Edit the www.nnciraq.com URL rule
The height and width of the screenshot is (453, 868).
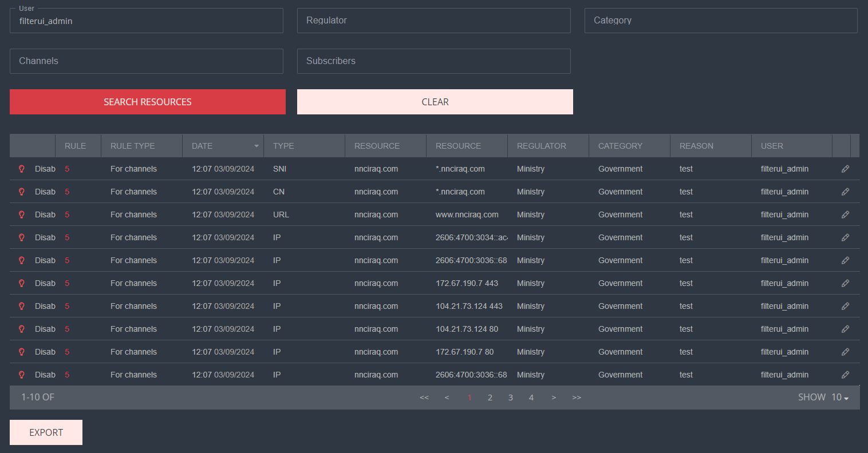[845, 214]
